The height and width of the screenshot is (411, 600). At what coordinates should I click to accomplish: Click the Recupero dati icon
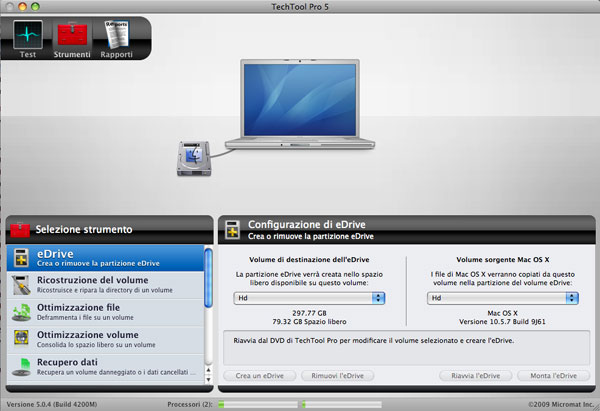coord(21,367)
